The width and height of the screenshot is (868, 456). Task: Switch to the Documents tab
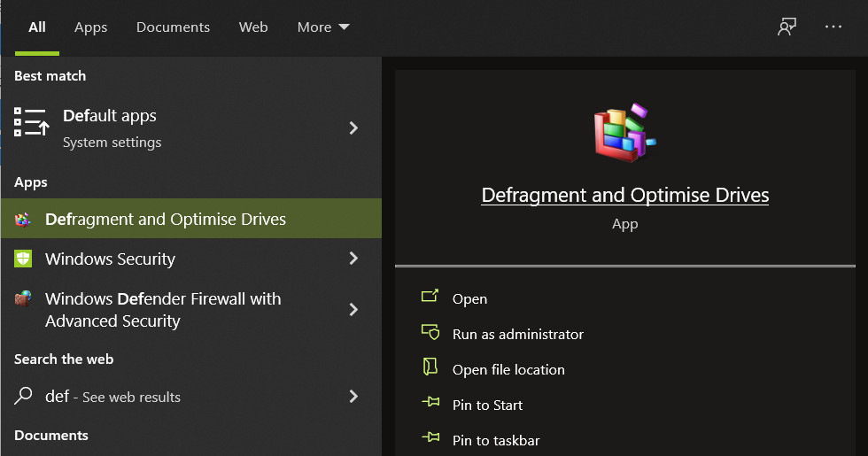173,27
